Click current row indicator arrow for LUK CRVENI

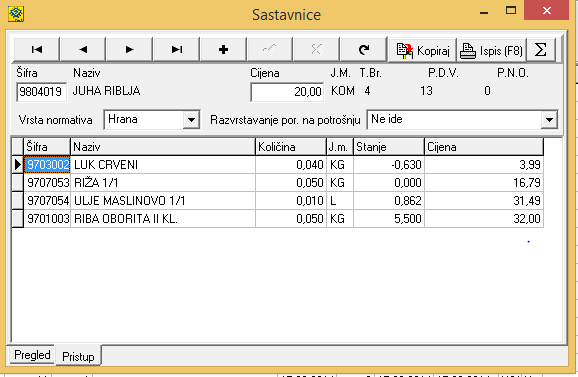coord(18,164)
